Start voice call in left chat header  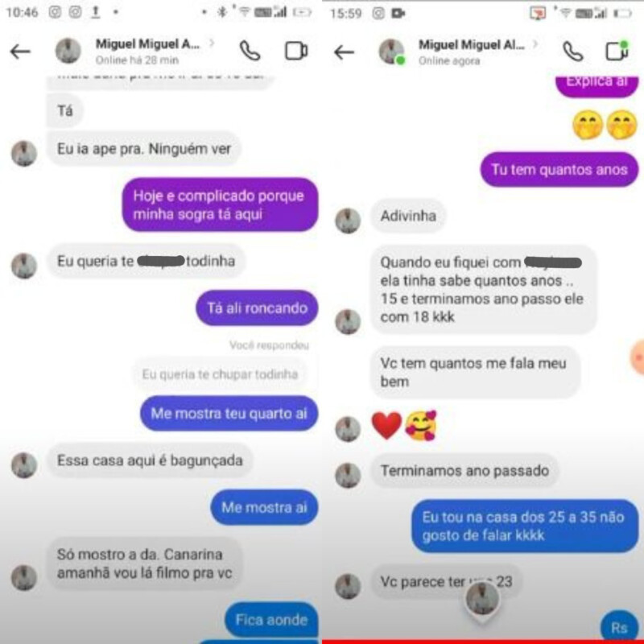point(250,51)
